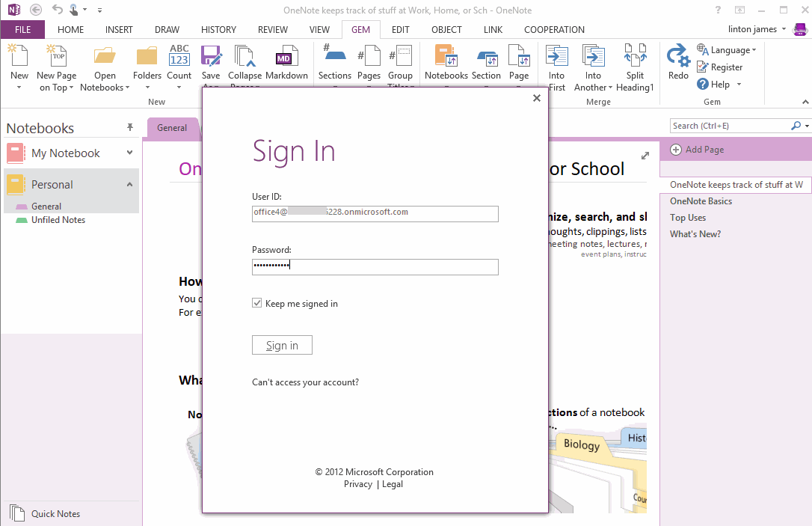Click the Privacy link
The image size is (812, 526).
pyautogui.click(x=358, y=484)
